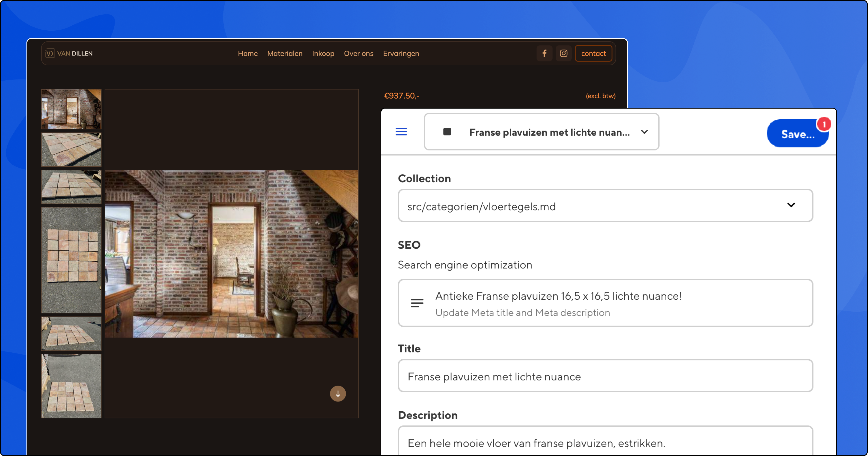Click the Title input field
This screenshot has width=868, height=456.
[x=605, y=376]
